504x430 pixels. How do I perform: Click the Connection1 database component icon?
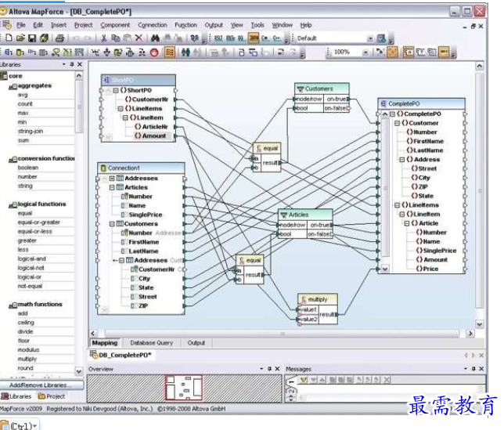tap(103, 168)
